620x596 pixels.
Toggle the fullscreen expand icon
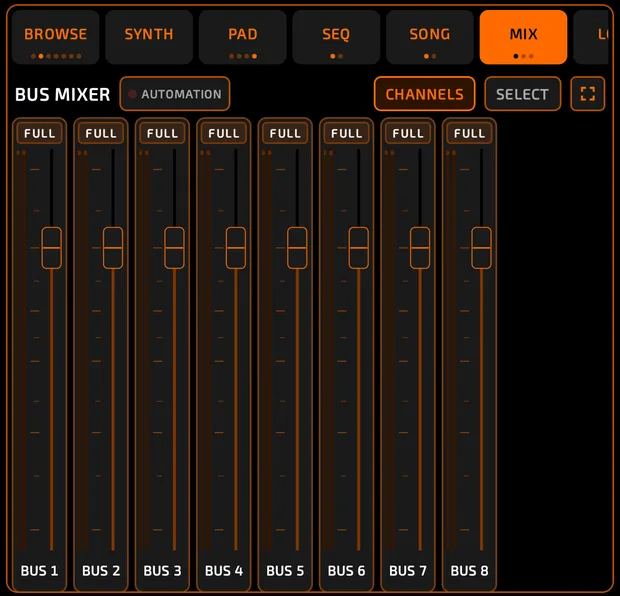[x=588, y=94]
